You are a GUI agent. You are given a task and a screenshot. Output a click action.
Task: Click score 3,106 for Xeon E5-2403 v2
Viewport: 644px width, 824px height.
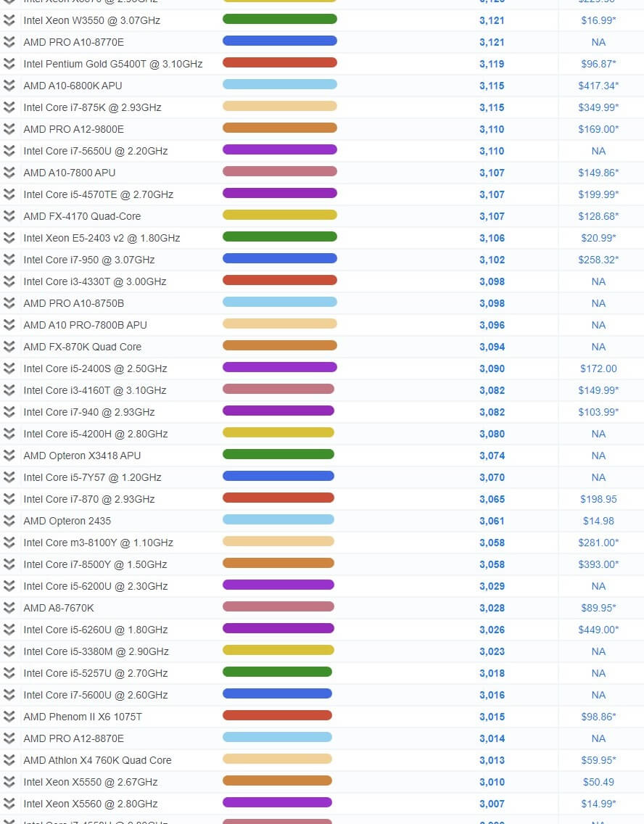tap(492, 238)
